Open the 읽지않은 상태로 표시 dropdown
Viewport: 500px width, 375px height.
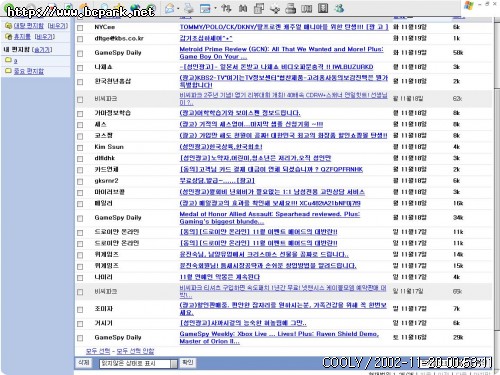(x=138, y=364)
